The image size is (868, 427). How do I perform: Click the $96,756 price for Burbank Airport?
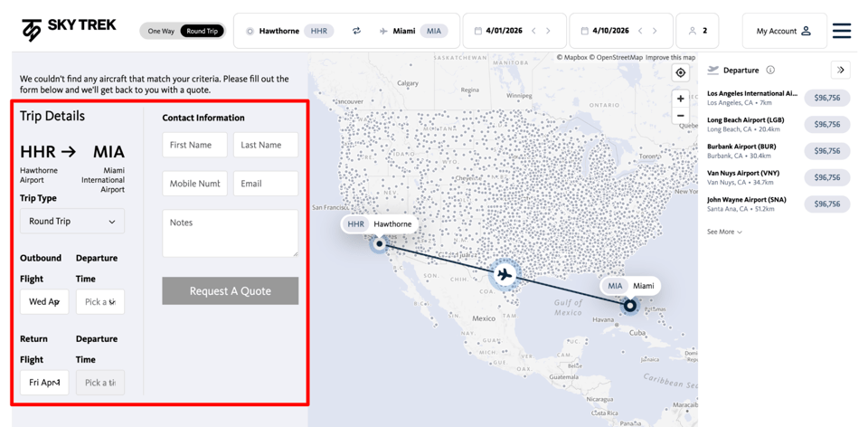point(826,151)
